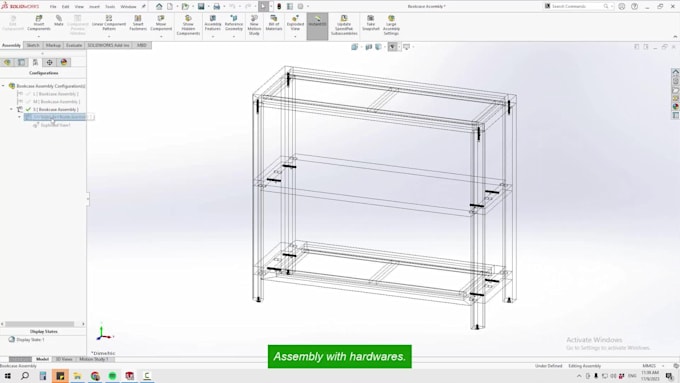This screenshot has height=383, width=680.
Task: Click the Search Commands field
Action: click(x=576, y=7)
